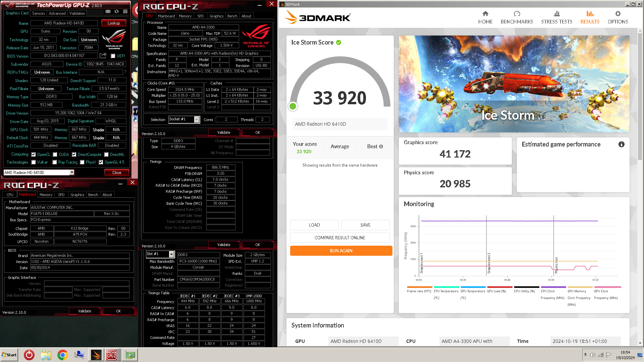
Task: Take a GPU-Z screenshot with camera icon
Action: coord(108,11)
